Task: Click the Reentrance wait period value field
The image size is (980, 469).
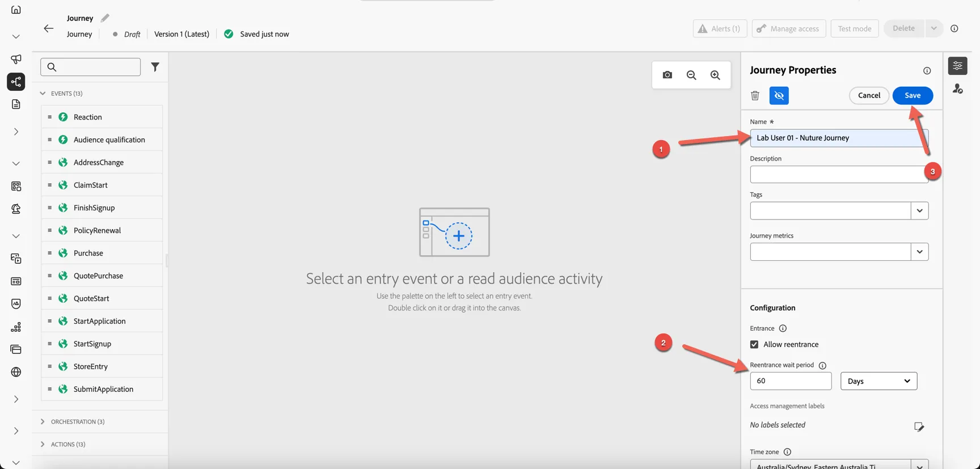Action: click(x=791, y=381)
